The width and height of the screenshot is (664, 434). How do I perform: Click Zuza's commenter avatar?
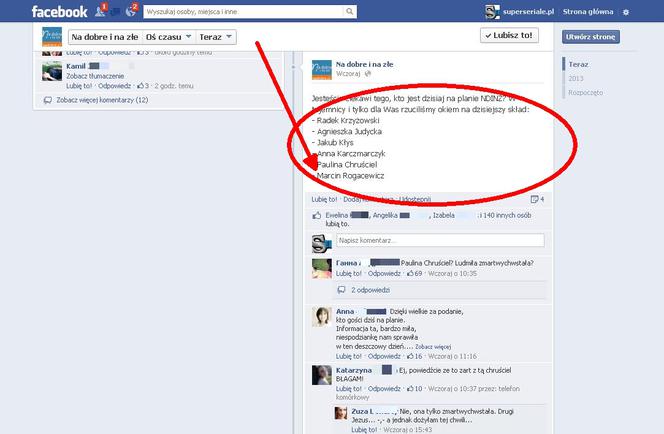coord(341,413)
